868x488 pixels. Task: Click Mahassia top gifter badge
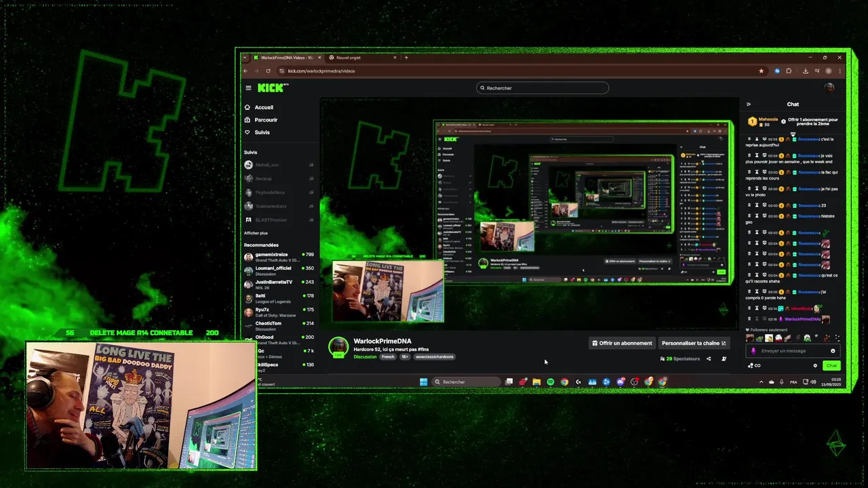point(764,122)
